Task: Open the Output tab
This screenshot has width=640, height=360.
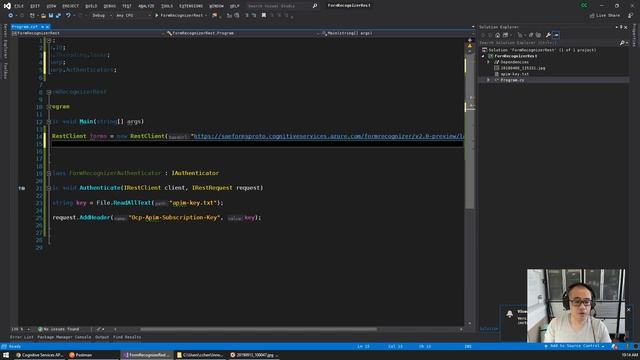Action: tap(102, 337)
